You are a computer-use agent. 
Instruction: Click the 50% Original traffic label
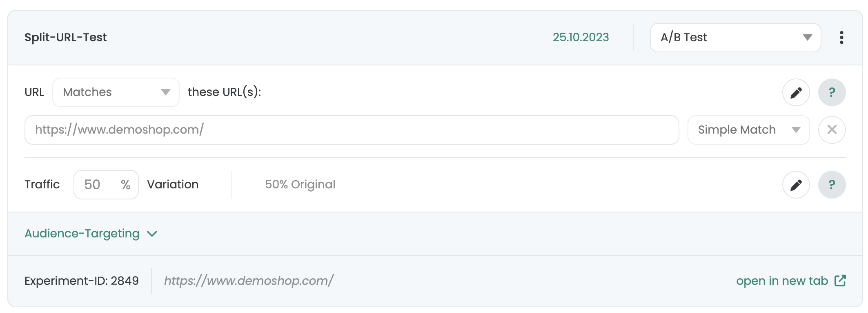(x=300, y=185)
